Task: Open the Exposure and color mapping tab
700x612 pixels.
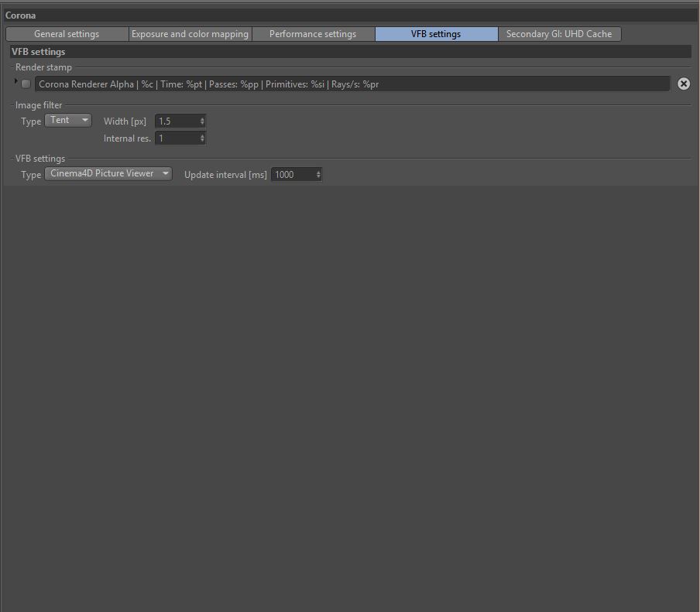Action: tap(190, 34)
